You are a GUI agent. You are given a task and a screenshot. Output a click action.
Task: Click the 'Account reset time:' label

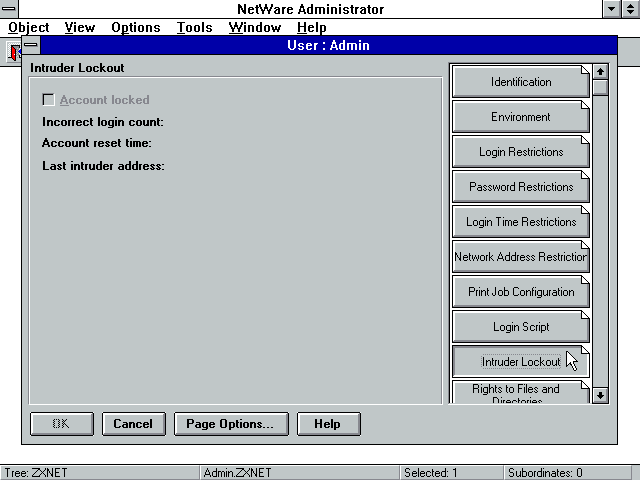97,143
